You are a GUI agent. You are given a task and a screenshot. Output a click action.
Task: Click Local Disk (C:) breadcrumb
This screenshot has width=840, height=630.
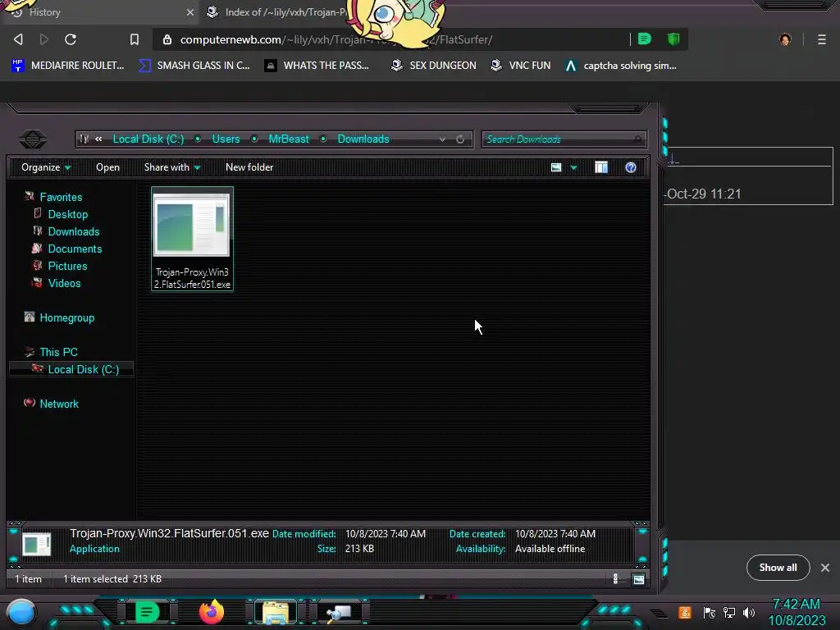[x=148, y=139]
